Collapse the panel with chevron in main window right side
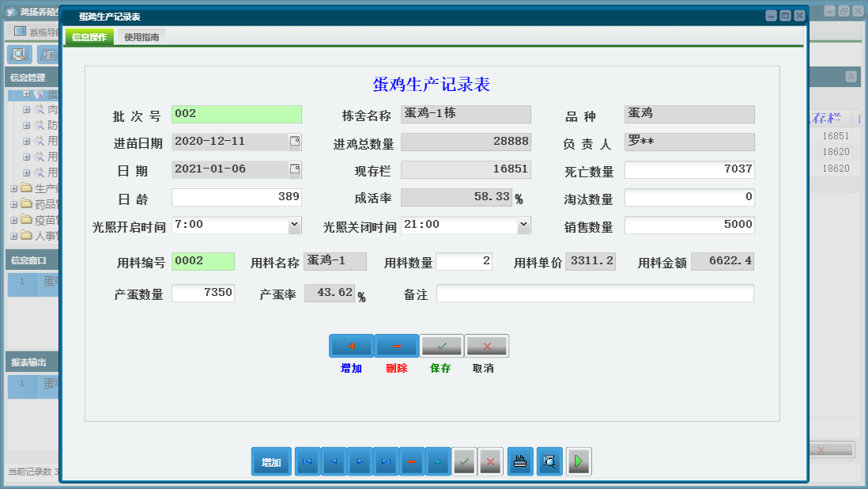868x489 pixels. [851, 77]
